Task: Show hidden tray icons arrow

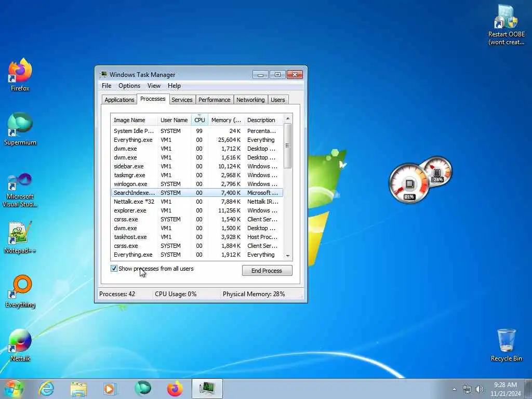Action: 454,390
